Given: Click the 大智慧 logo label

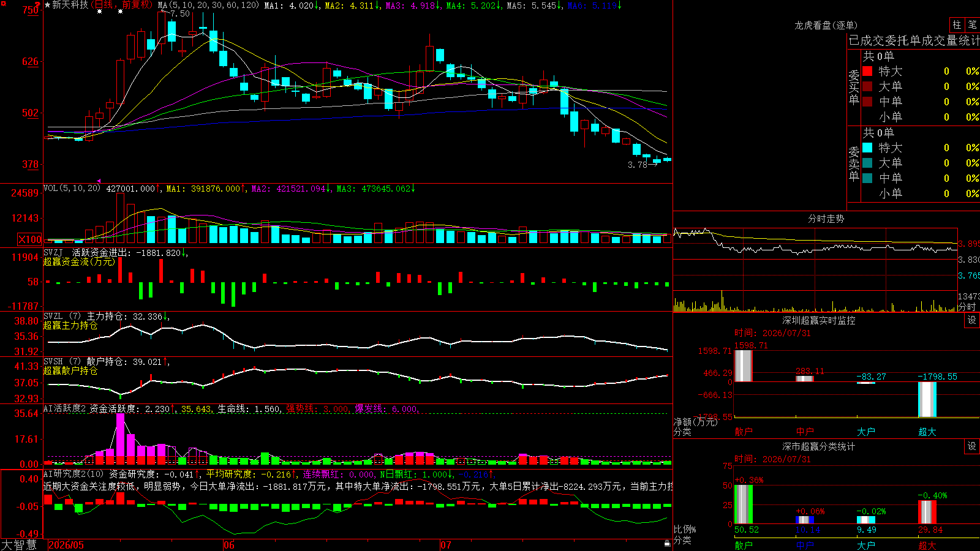Looking at the screenshot, I should click(19, 544).
